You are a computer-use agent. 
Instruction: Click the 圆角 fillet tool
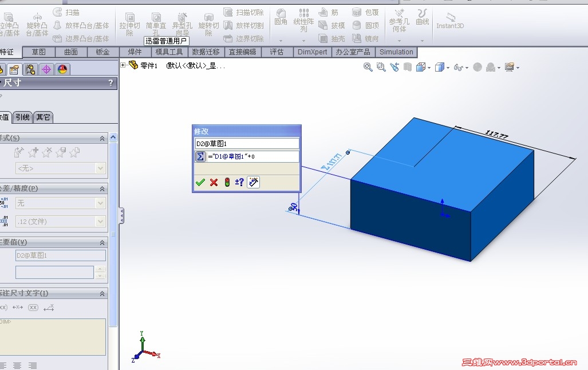(281, 17)
